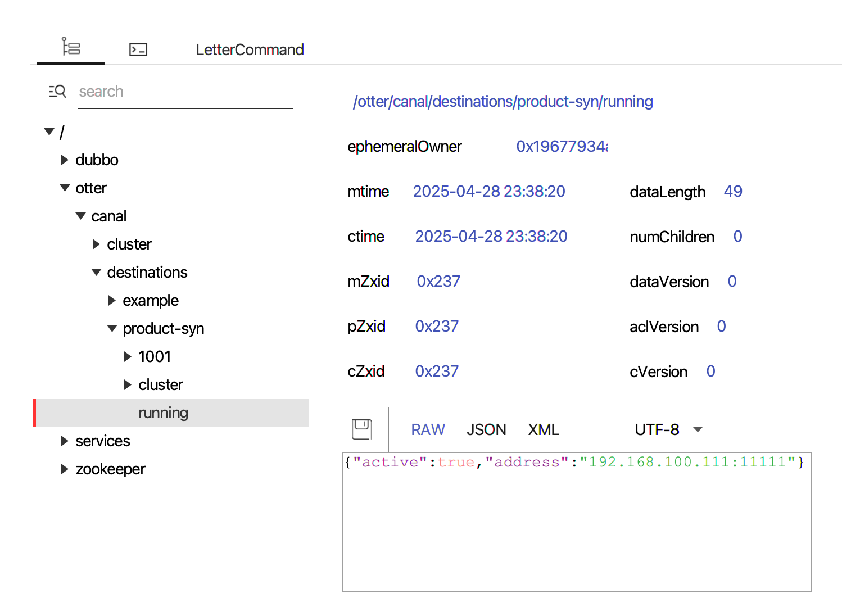
Task: Collapse the root / node
Action: click(49, 132)
